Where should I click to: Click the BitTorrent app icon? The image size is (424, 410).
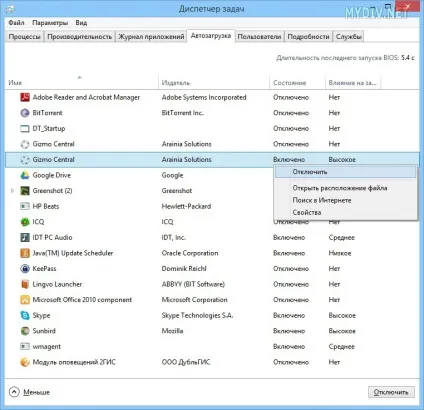25,113
